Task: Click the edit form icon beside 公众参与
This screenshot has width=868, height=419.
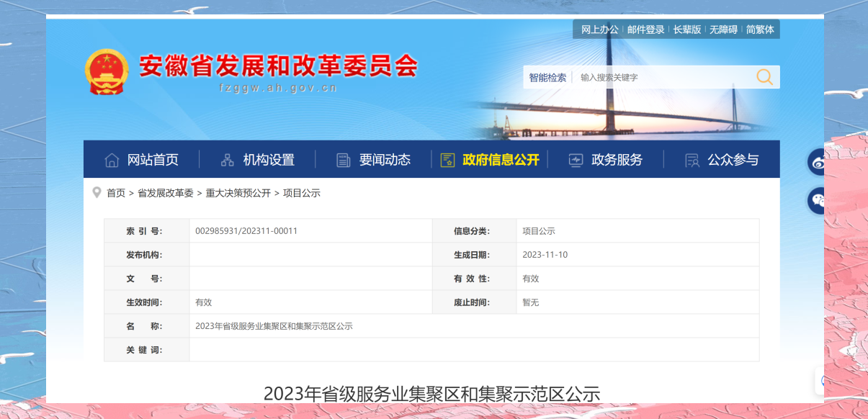Action: point(692,160)
